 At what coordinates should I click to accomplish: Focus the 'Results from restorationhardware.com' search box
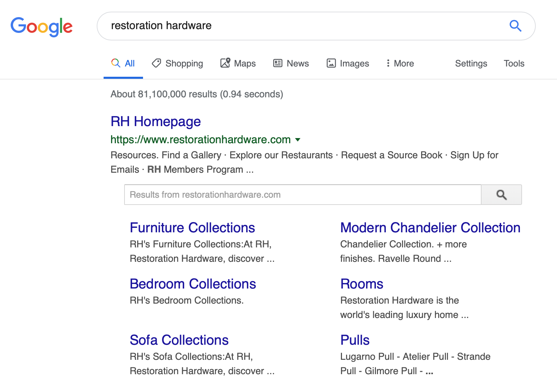point(302,195)
